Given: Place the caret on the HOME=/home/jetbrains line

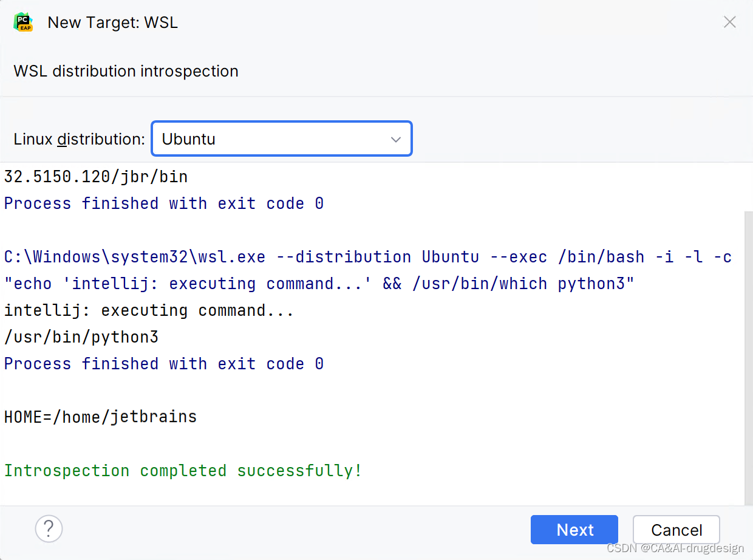Looking at the screenshot, I should 101,417.
